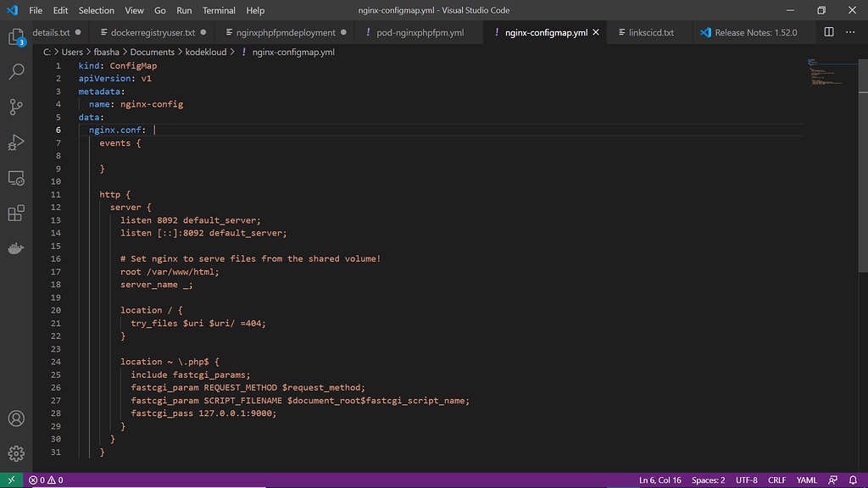Open the Extensions view
This screenshot has height=488, width=868.
tap(16, 213)
